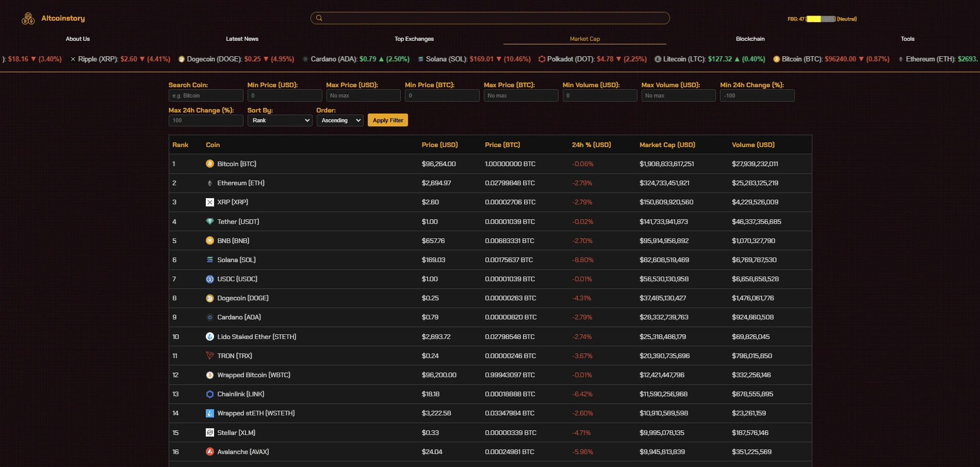The image size is (980, 467).
Task: Click the XRP icon in row 3
Action: pyautogui.click(x=210, y=202)
